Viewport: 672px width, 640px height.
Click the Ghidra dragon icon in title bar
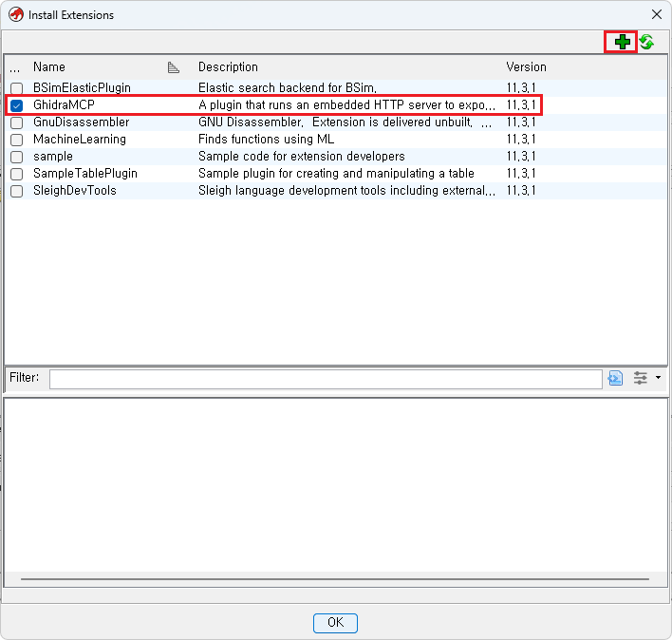coord(16,14)
